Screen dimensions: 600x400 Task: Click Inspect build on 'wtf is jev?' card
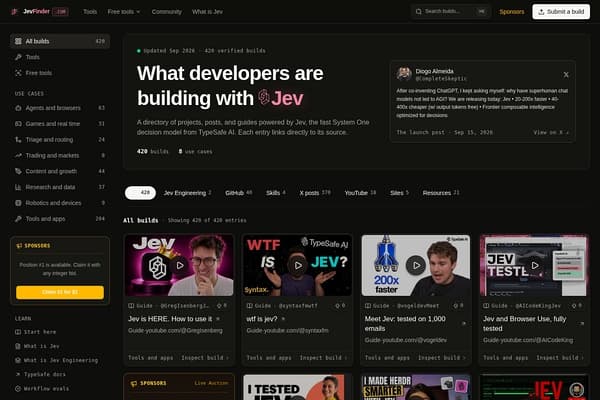click(323, 358)
